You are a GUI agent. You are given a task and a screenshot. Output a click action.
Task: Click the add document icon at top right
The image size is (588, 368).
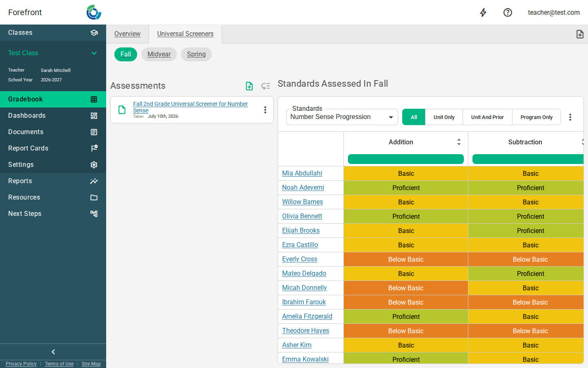(x=580, y=34)
